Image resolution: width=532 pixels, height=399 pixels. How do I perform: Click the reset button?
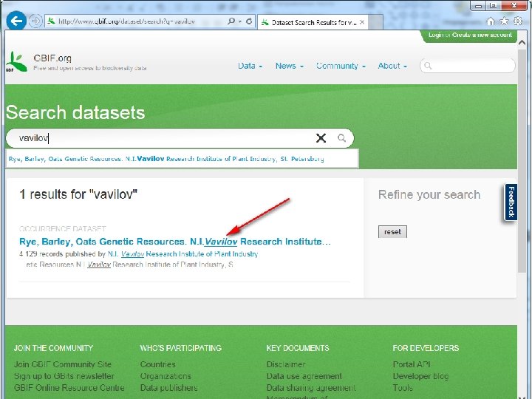tap(392, 232)
